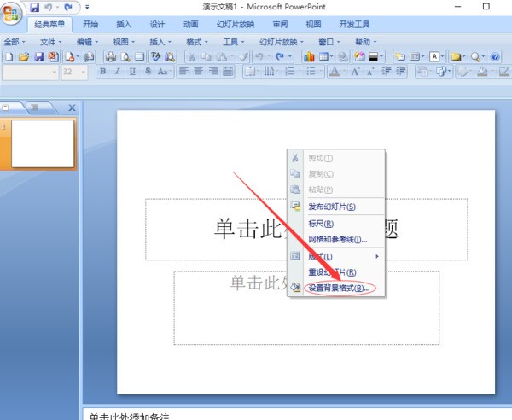Choose 发布幻灯片(S) in context menu

coord(336,207)
